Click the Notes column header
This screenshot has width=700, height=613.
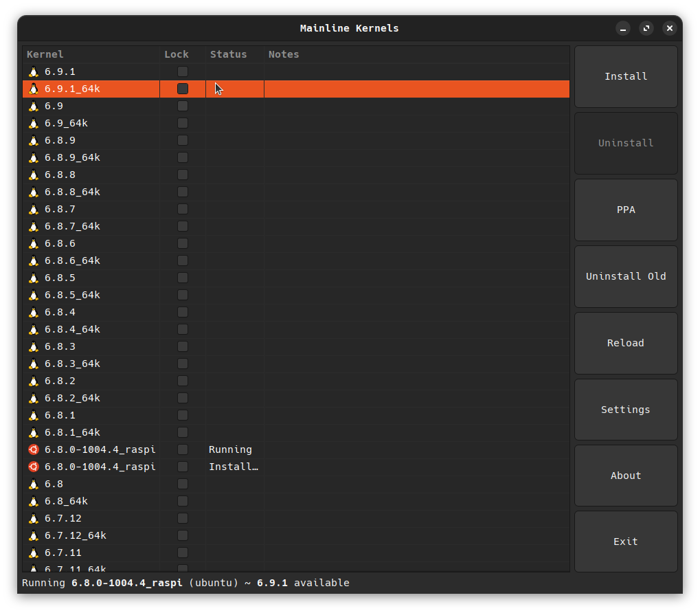click(x=417, y=54)
